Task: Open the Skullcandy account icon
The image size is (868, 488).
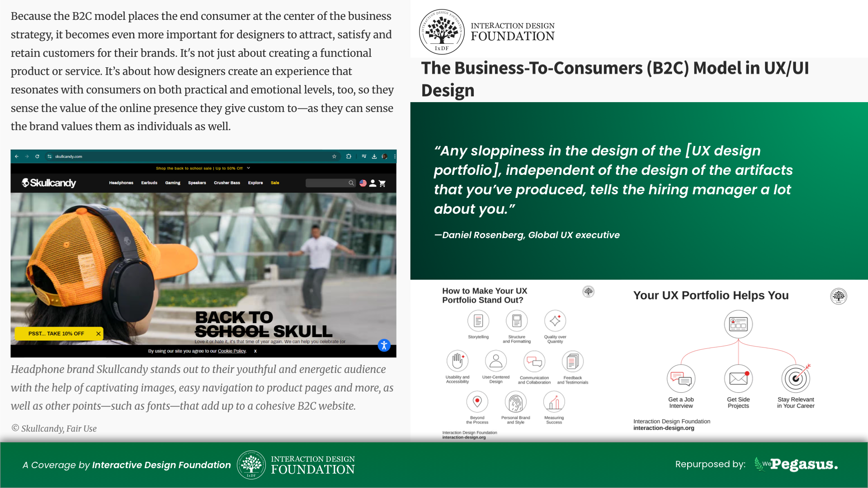Action: [373, 183]
